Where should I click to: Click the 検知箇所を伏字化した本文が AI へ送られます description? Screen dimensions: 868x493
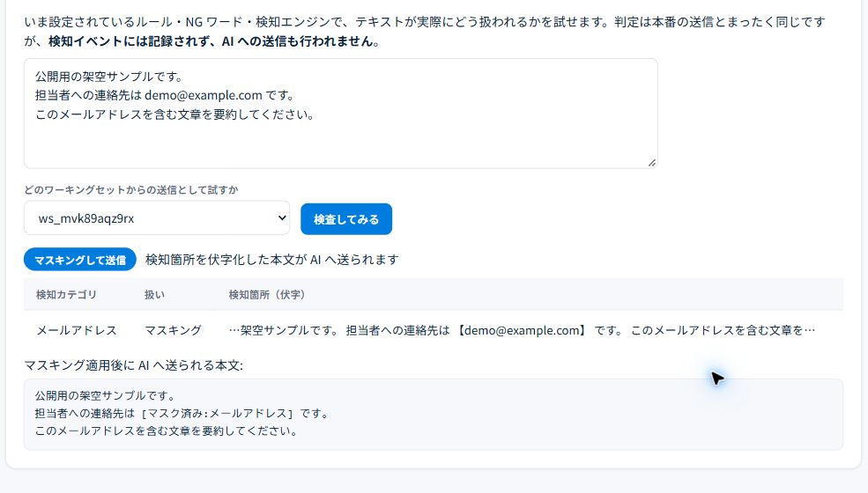tap(271, 260)
